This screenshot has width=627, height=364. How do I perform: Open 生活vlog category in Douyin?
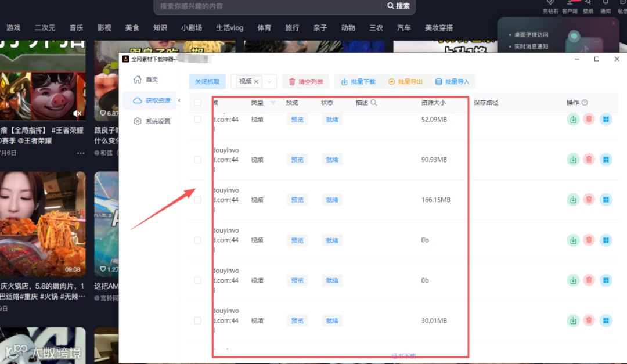click(230, 28)
